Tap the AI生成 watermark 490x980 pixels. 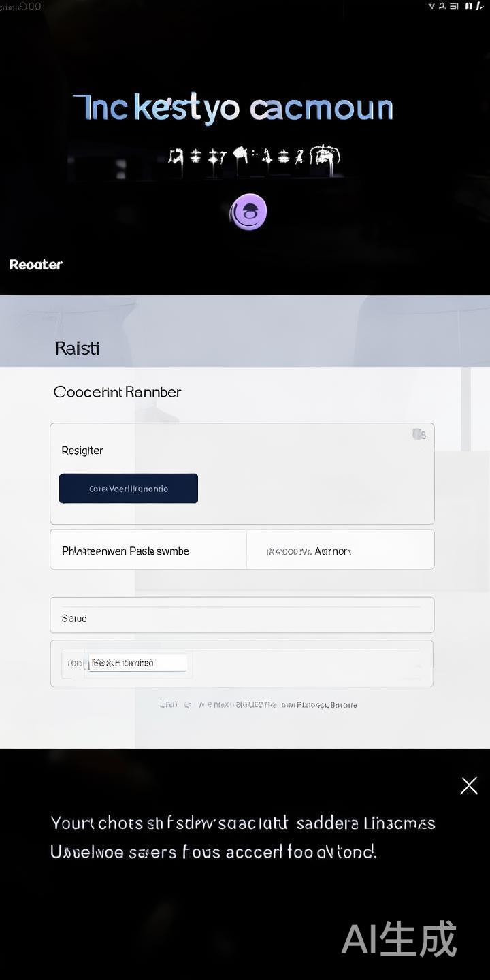pos(399,938)
